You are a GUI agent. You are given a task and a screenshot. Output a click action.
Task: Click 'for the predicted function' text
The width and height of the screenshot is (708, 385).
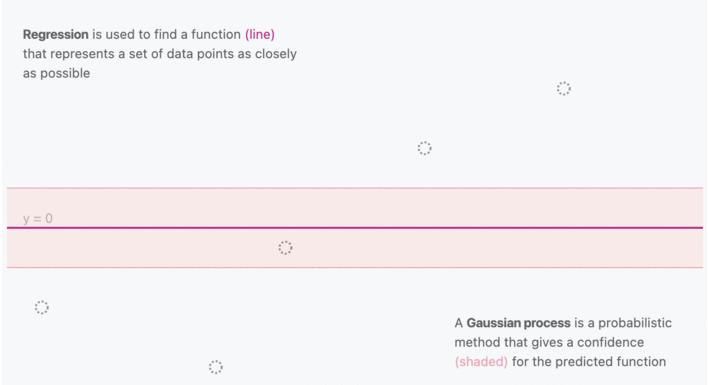(x=589, y=362)
